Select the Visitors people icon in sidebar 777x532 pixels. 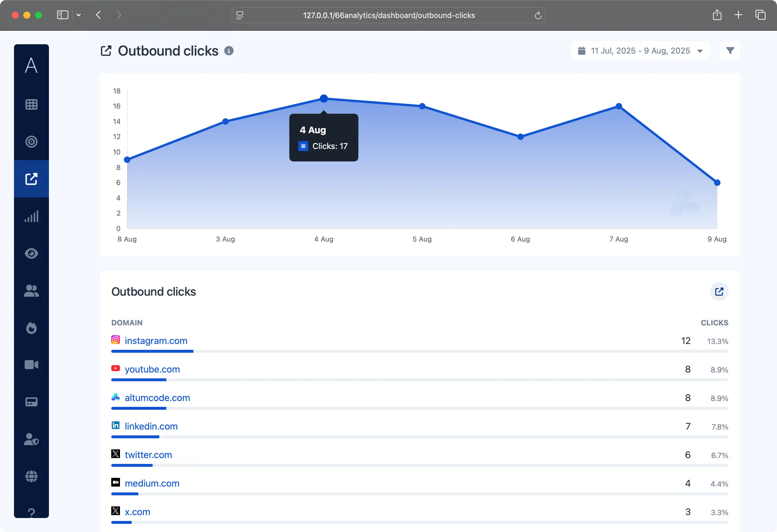click(31, 290)
